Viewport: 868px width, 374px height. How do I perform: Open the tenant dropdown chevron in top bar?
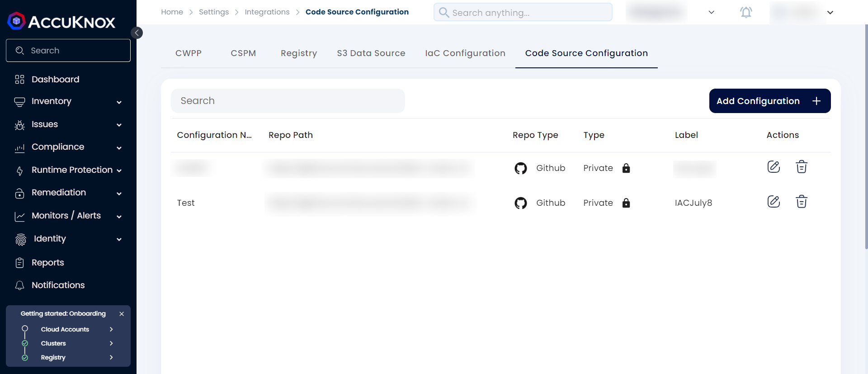[711, 12]
